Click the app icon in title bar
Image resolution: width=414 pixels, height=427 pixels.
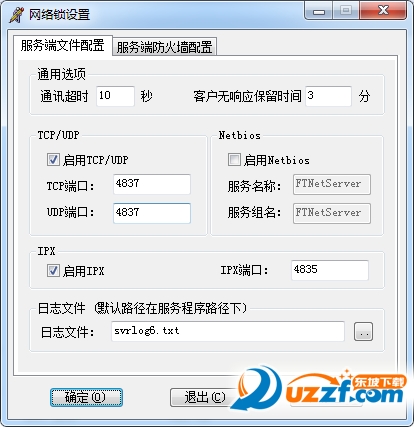[16, 15]
